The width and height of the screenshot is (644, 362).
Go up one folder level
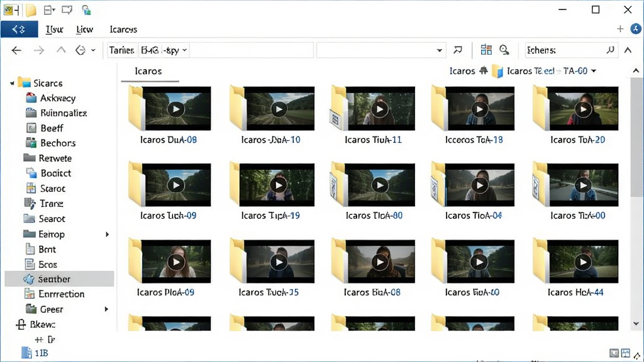[61, 50]
